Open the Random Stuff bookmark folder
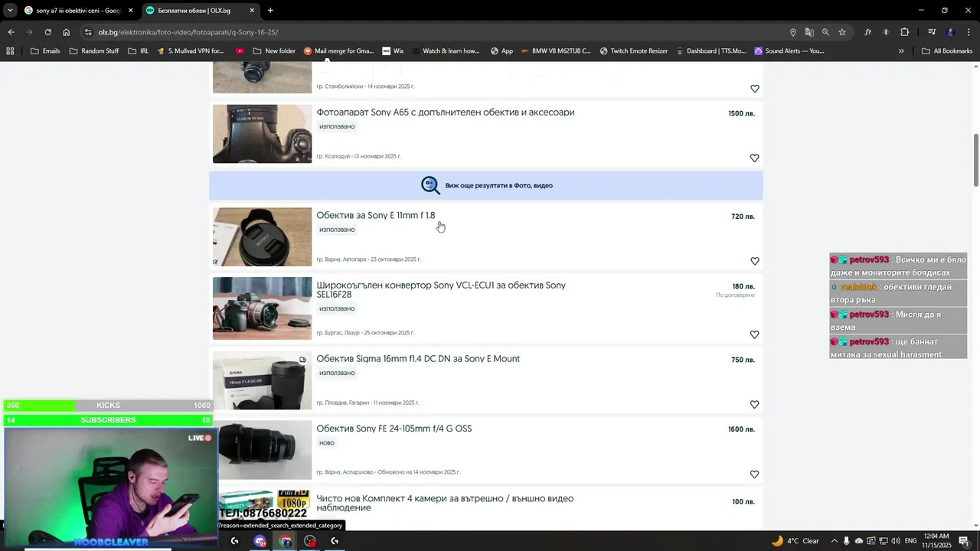The width and height of the screenshot is (980, 551). (93, 51)
